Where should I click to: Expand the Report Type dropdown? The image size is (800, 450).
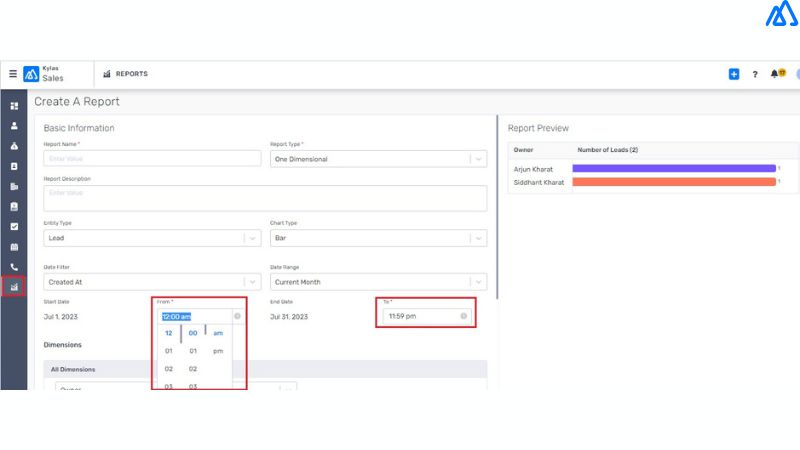click(x=478, y=159)
